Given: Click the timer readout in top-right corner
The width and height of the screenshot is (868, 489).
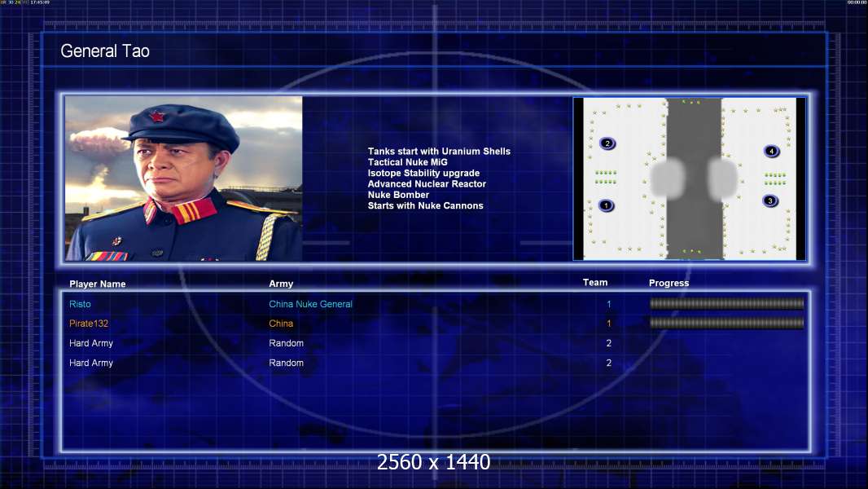Looking at the screenshot, I should tap(857, 2).
